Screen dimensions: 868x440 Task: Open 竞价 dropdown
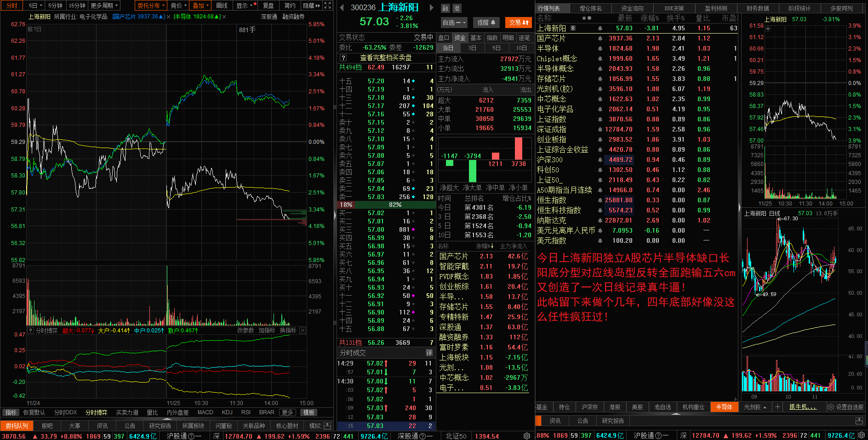(179, 6)
